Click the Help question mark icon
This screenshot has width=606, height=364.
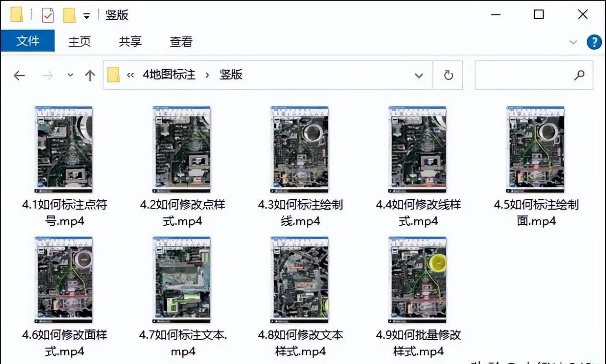pos(594,42)
